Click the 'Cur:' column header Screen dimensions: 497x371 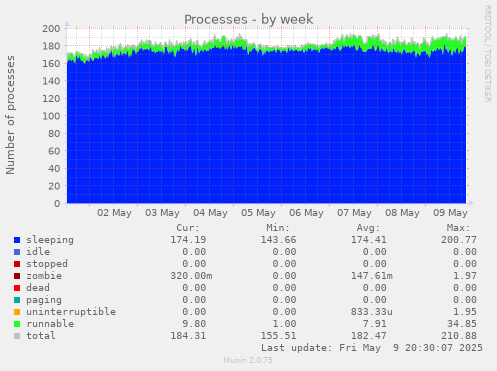pos(188,228)
